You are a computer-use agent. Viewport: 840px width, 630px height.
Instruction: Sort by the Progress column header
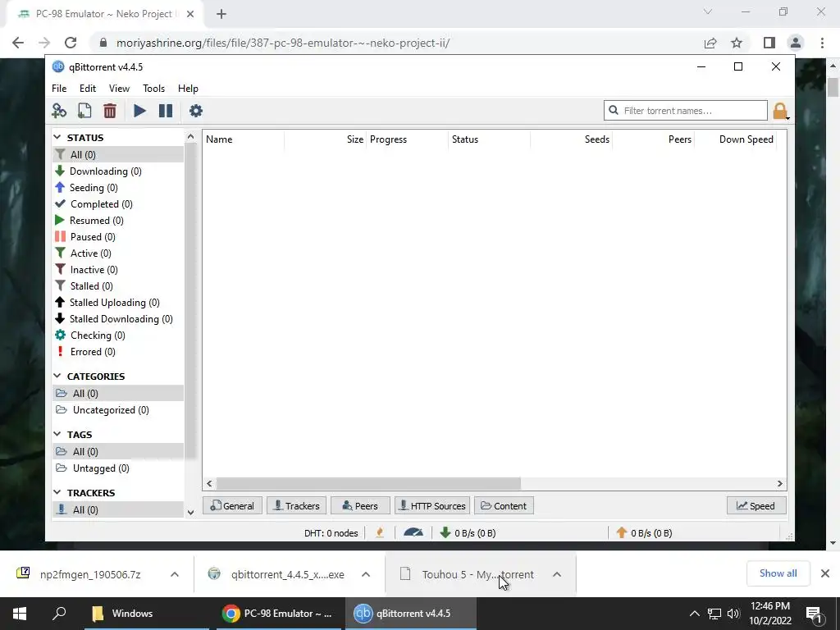click(407, 139)
